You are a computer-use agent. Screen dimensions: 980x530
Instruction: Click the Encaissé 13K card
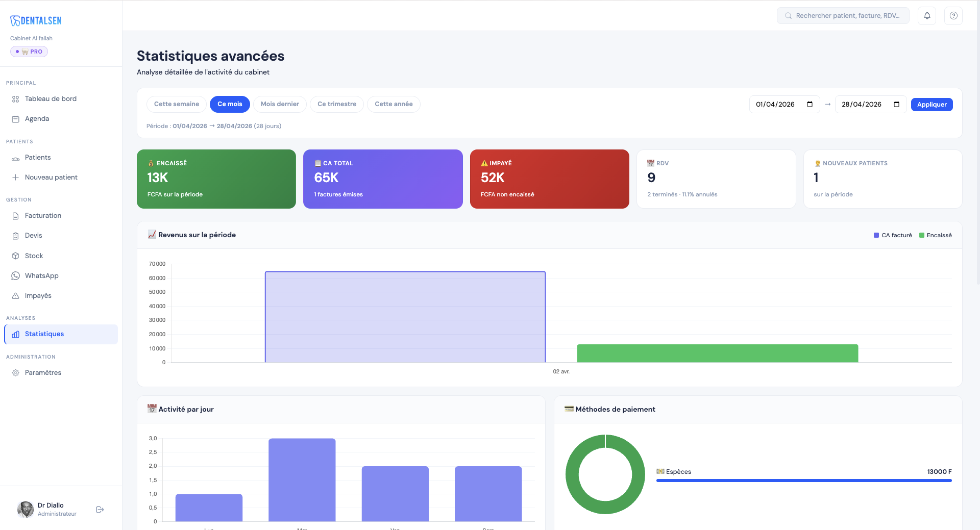click(x=216, y=179)
